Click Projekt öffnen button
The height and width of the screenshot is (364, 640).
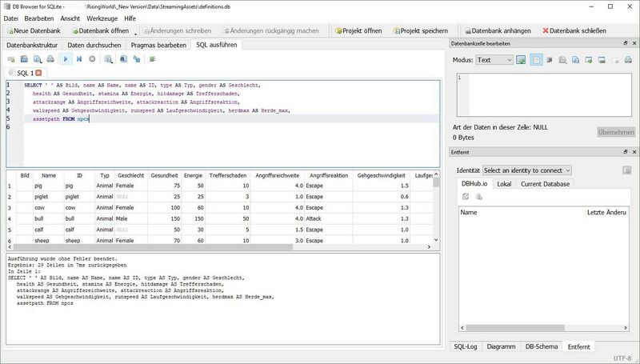(x=358, y=30)
